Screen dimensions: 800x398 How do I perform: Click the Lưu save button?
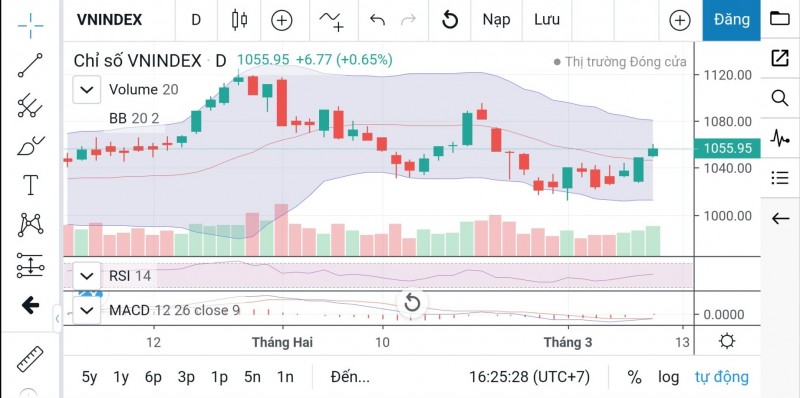coord(547,20)
